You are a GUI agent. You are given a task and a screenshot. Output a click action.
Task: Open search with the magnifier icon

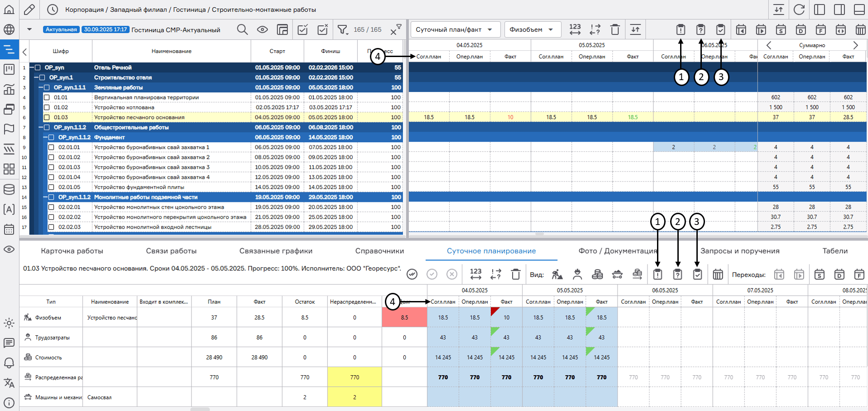[x=242, y=30]
